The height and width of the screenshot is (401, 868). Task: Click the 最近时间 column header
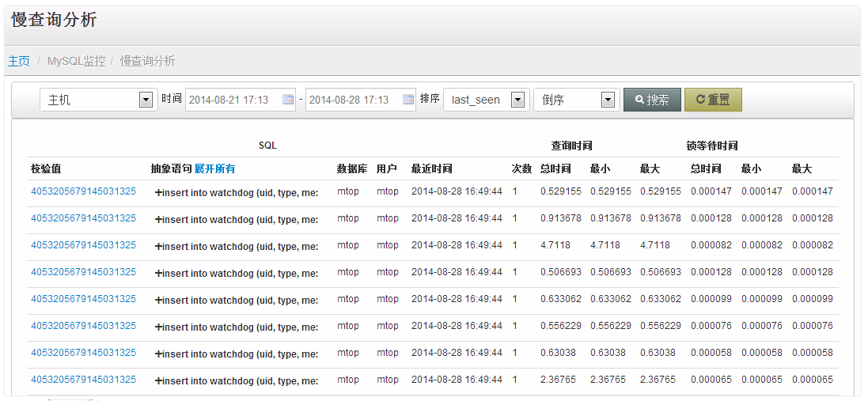[x=431, y=168]
